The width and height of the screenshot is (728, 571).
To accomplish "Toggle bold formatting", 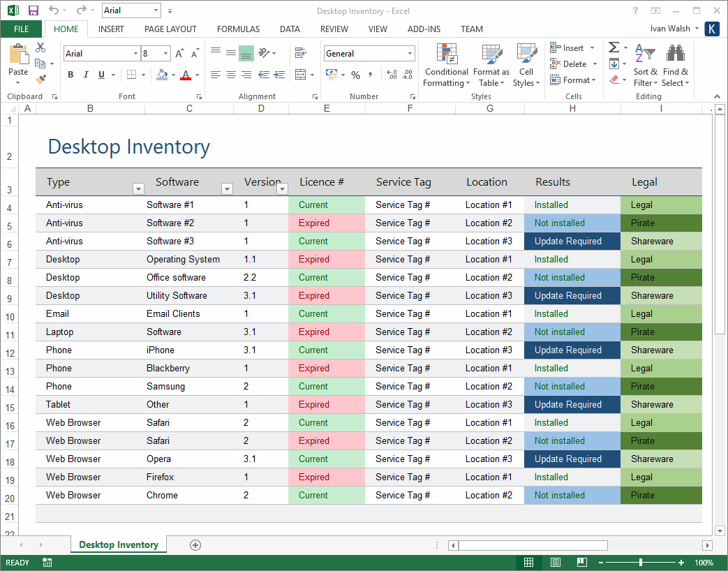I will (x=73, y=74).
